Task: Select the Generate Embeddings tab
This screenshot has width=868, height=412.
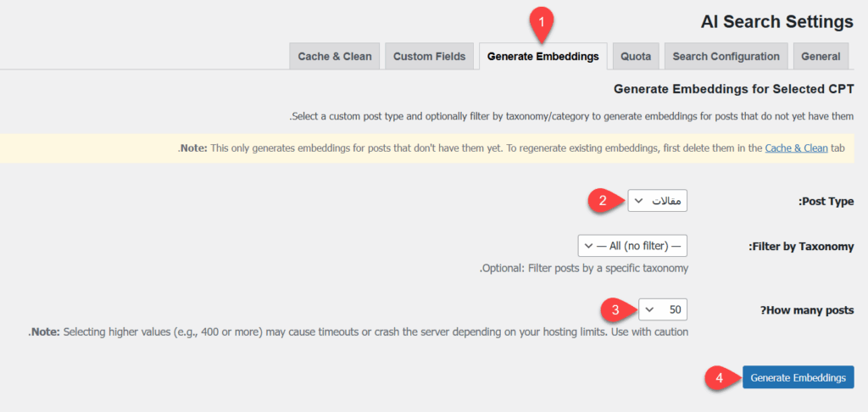Action: pyautogui.click(x=542, y=57)
